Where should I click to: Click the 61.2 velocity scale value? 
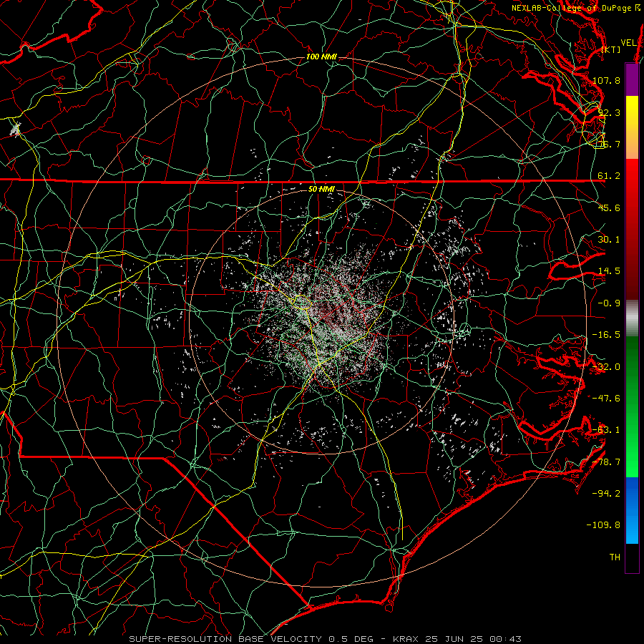tap(609, 176)
